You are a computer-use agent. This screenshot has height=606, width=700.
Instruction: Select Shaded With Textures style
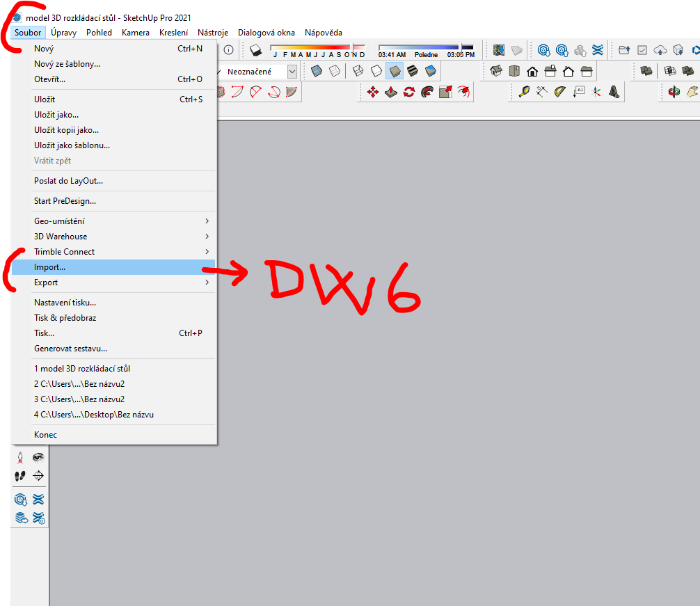point(413,71)
